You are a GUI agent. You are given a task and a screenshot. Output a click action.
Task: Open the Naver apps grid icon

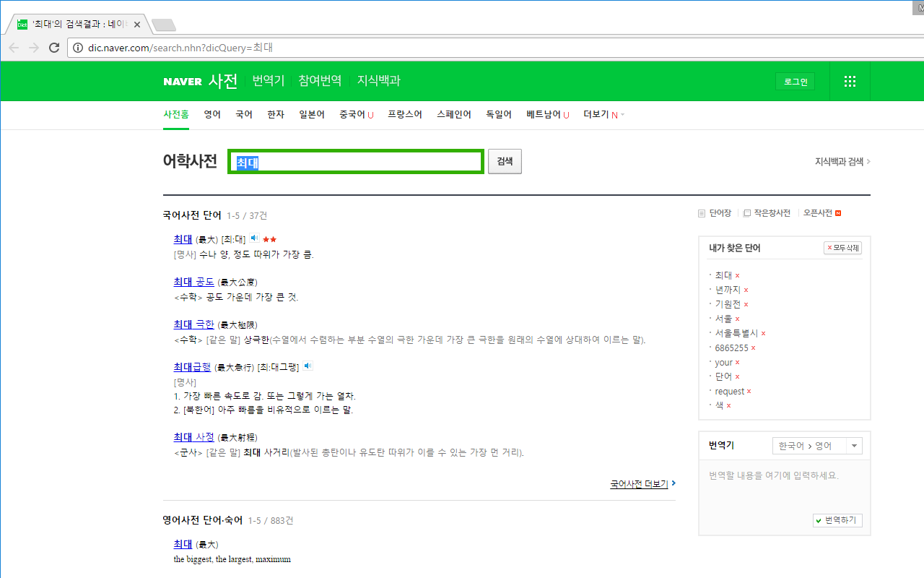850,82
